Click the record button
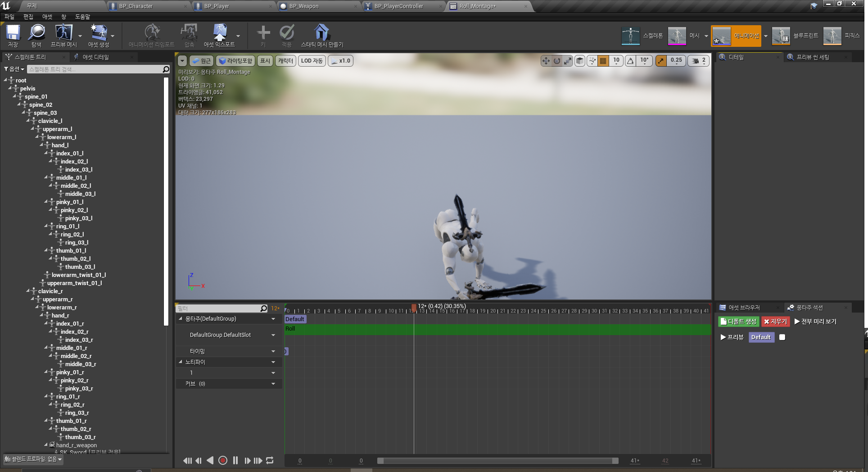868x472 pixels. coord(223,460)
